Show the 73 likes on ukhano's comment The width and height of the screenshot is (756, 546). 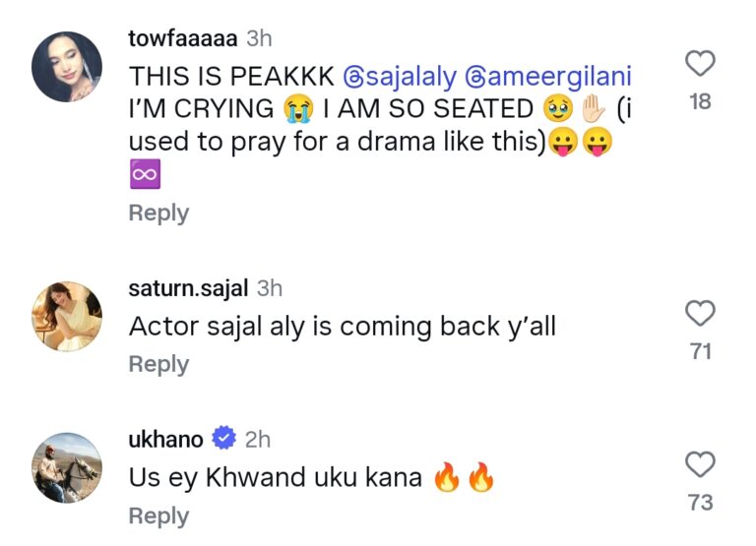700,502
